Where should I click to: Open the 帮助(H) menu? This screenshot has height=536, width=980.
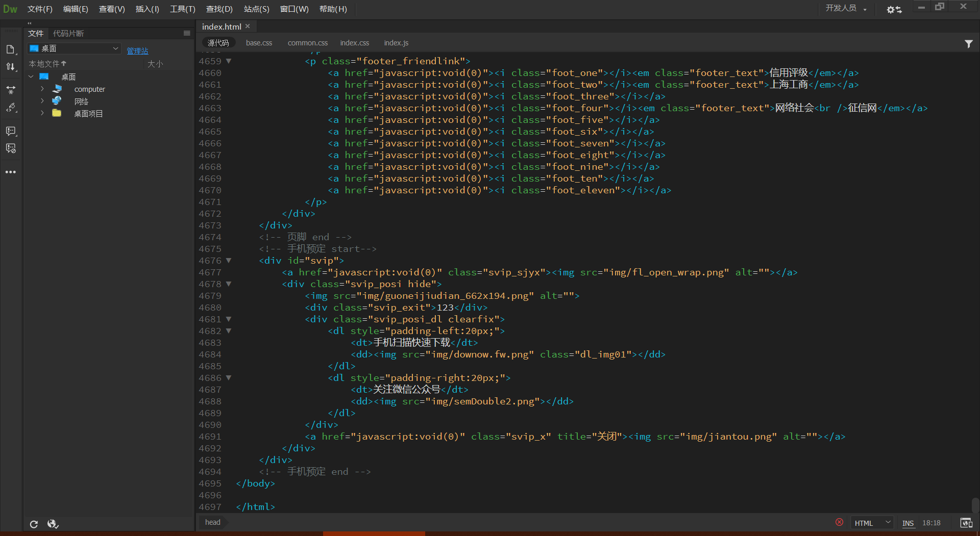(x=333, y=9)
